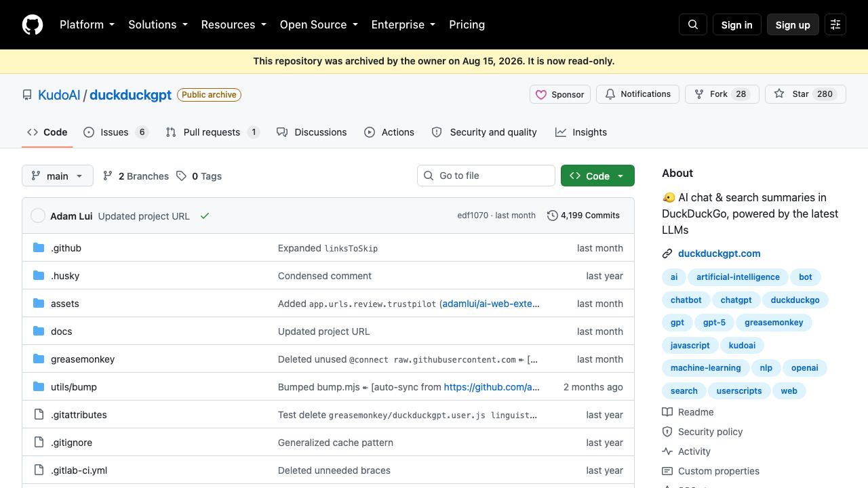
Task: Open the .gitattributes file
Action: pos(79,415)
